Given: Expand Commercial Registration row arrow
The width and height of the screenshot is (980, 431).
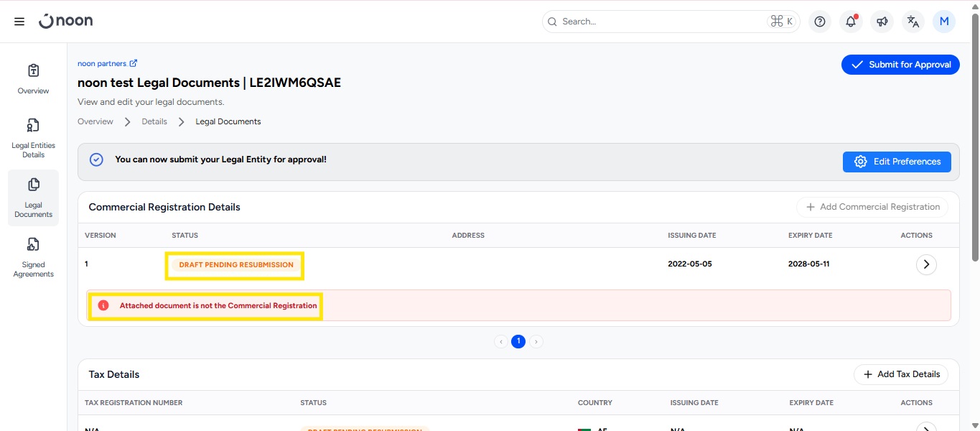Looking at the screenshot, I should (926, 264).
